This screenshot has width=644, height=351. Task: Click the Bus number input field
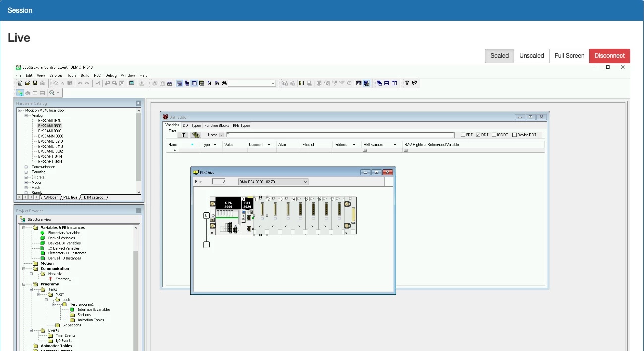219,182
